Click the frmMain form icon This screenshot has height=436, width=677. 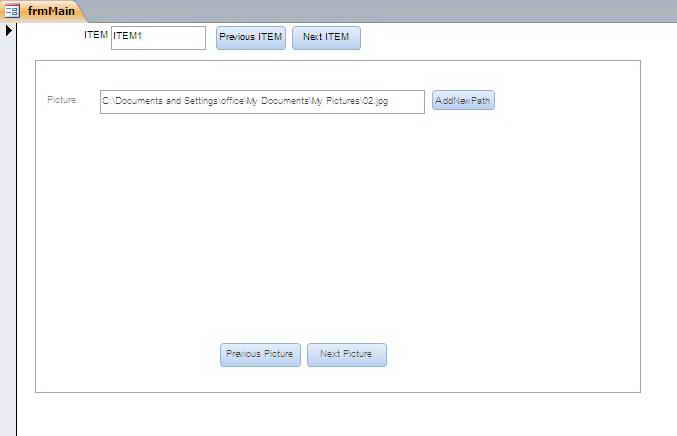click(x=12, y=10)
